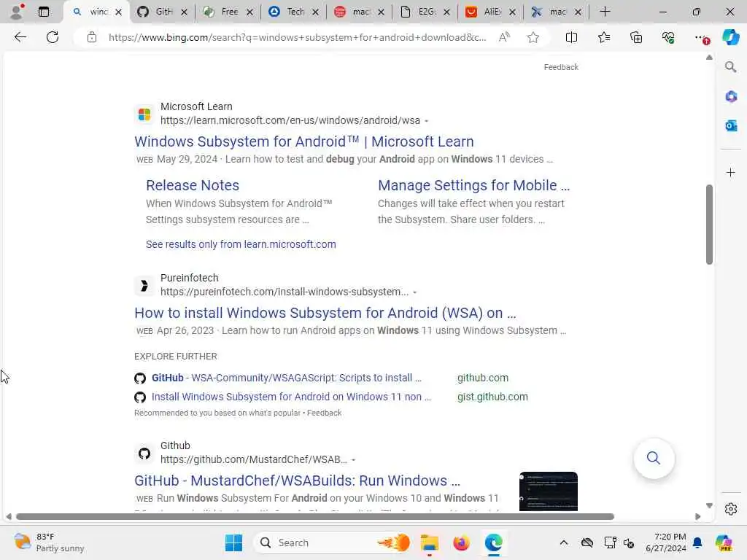Open a new tab

click(605, 12)
